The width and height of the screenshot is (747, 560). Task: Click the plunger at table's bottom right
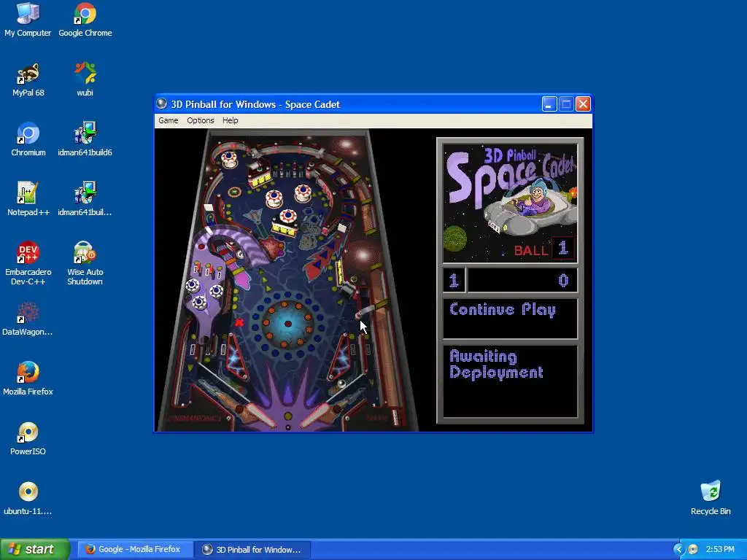coord(395,416)
